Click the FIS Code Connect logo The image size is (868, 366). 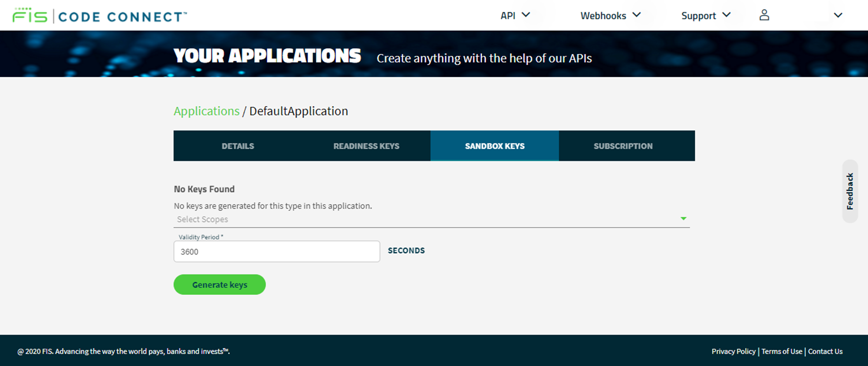(99, 16)
